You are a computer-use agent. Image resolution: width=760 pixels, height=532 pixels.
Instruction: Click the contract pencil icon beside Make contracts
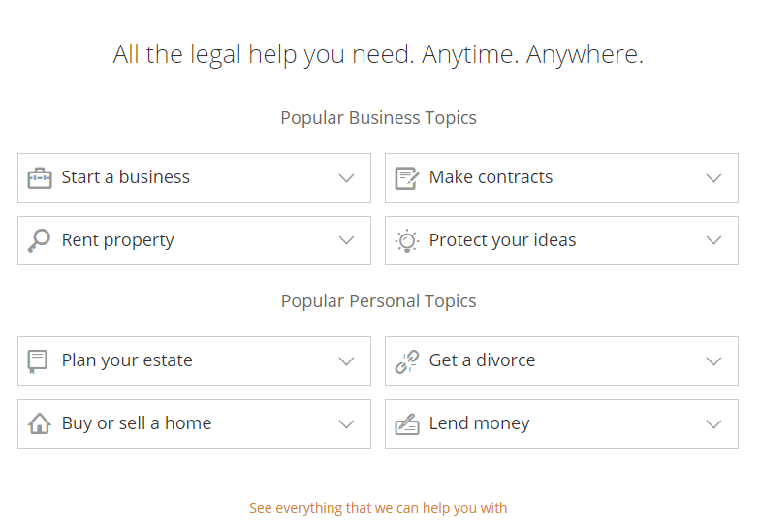click(407, 178)
